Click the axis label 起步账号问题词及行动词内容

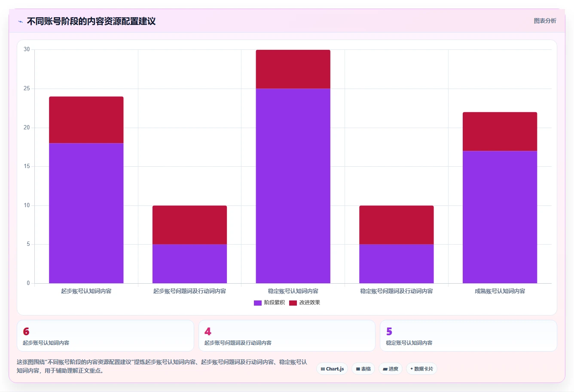(189, 291)
